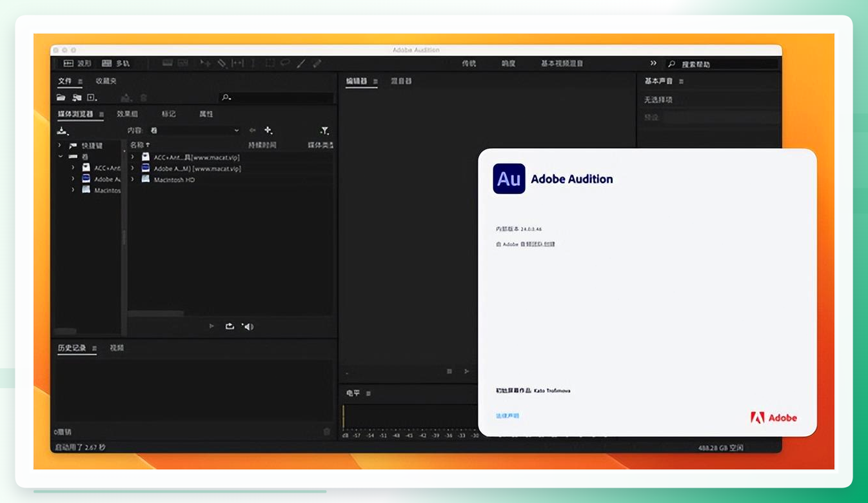Open the Levels (电平) panel menu icon
Image resolution: width=868 pixels, height=503 pixels.
(x=369, y=393)
